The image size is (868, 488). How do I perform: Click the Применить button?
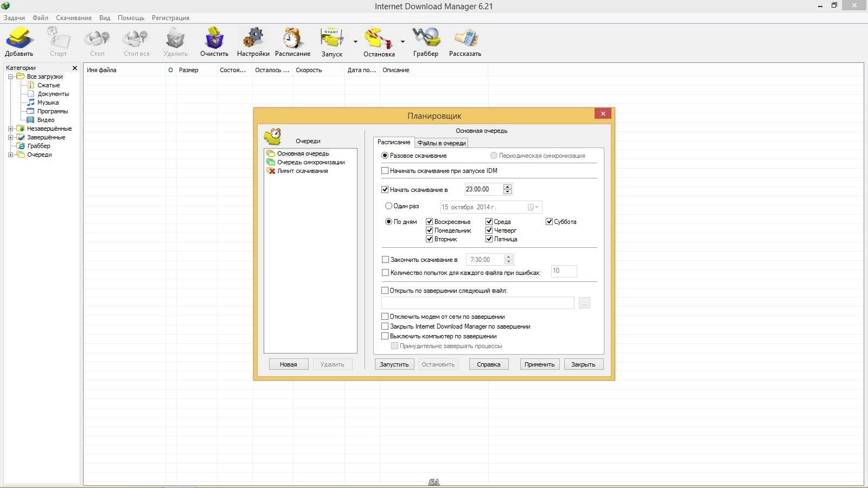[540, 364]
